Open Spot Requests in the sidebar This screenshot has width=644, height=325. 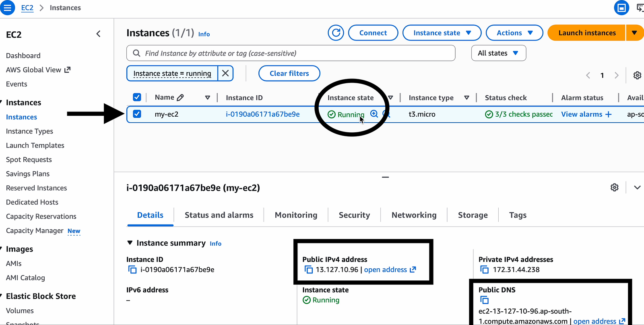(29, 160)
